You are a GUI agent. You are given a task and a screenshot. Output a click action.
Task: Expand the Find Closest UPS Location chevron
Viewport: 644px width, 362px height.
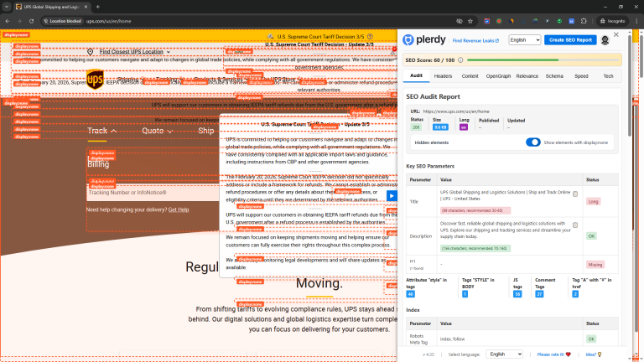pyautogui.click(x=169, y=52)
